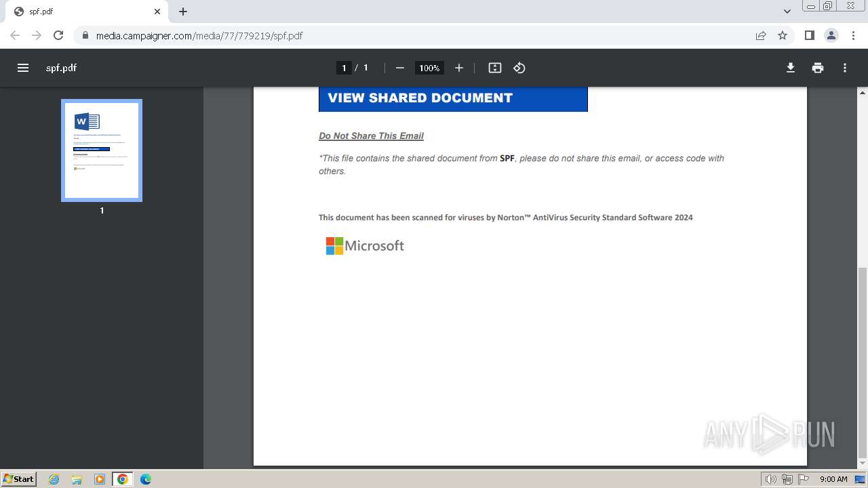Open the Chrome profile avatar
The image size is (868, 488).
click(831, 35)
